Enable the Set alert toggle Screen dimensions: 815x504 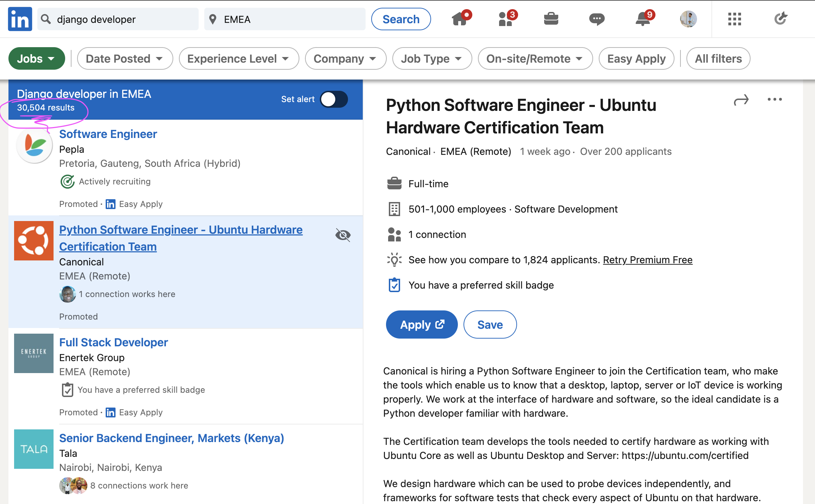[334, 99]
